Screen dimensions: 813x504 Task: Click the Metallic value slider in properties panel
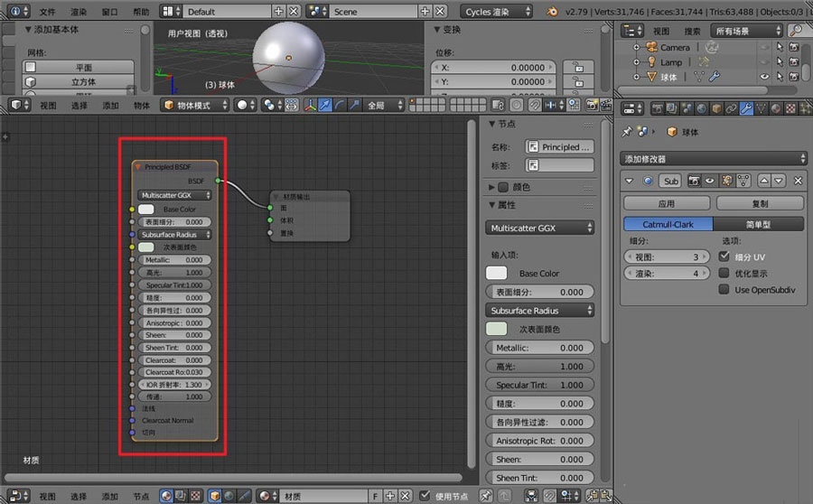(540, 348)
